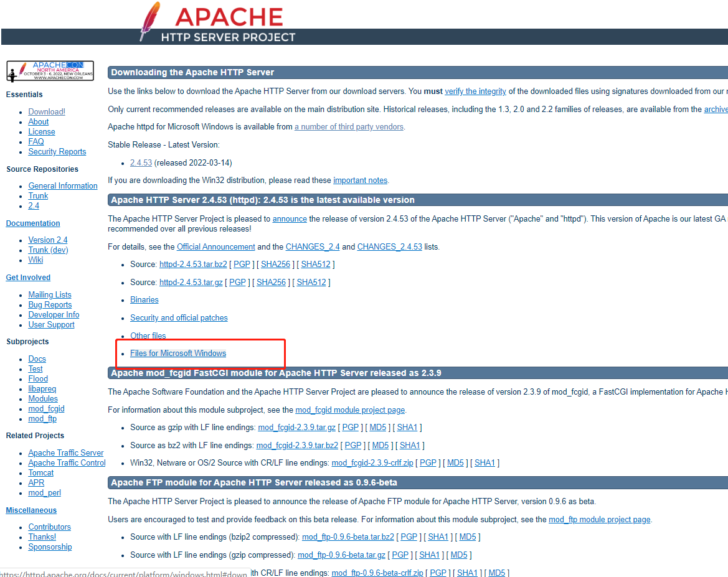Open the FAQ link
728x577 pixels.
36,141
